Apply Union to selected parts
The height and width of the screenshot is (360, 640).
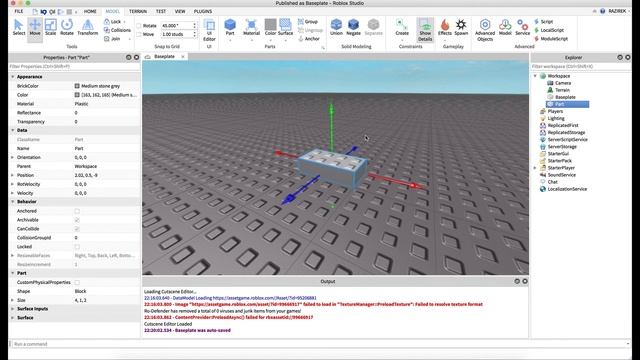[336, 27]
